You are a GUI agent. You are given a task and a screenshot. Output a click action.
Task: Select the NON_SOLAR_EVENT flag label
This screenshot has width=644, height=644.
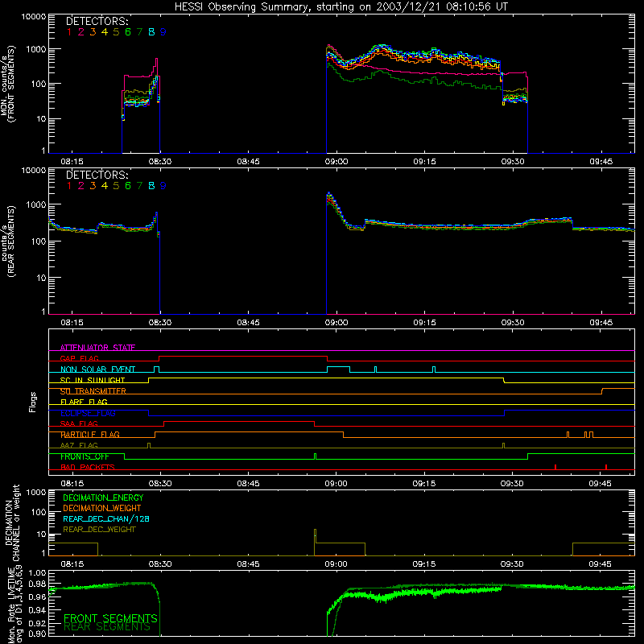pyautogui.click(x=97, y=369)
